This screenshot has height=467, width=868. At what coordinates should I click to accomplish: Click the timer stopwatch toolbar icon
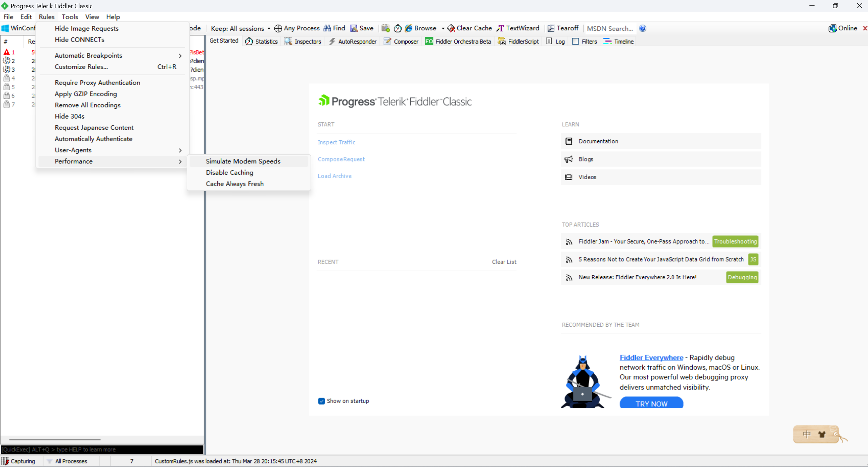(397, 28)
